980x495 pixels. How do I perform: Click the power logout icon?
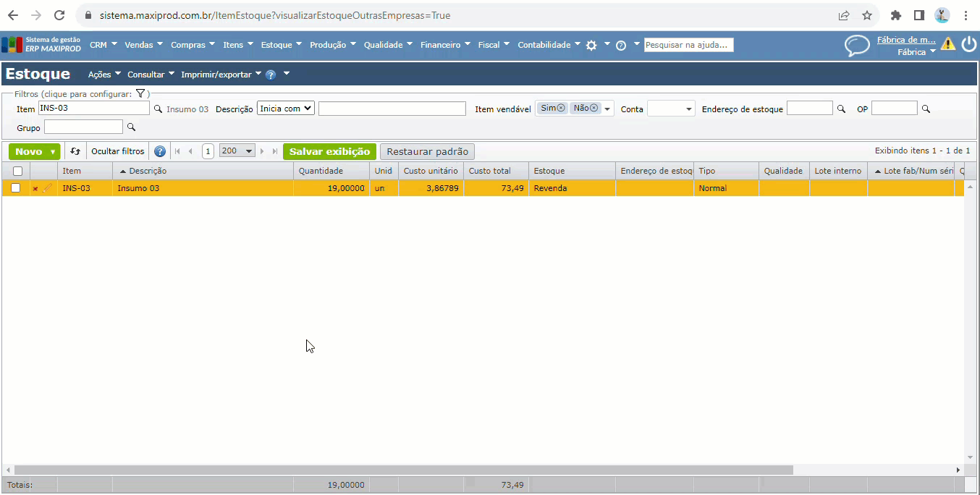click(x=969, y=44)
